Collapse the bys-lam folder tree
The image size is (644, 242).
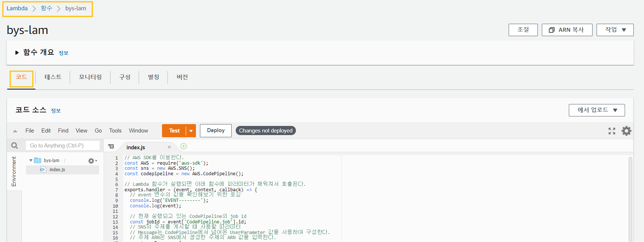tap(31, 160)
